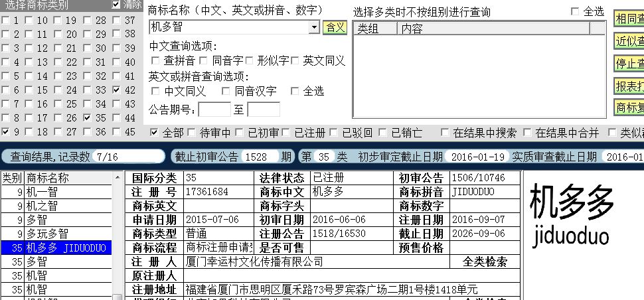Uncheck trademark class 42 checkbox
Screen dimensions: 644x300
coord(117,90)
